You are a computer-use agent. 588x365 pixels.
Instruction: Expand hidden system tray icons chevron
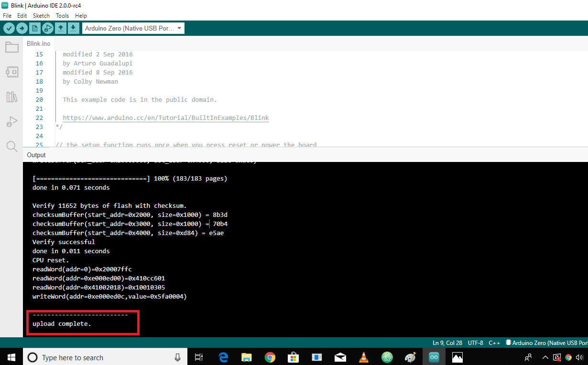[x=545, y=357]
